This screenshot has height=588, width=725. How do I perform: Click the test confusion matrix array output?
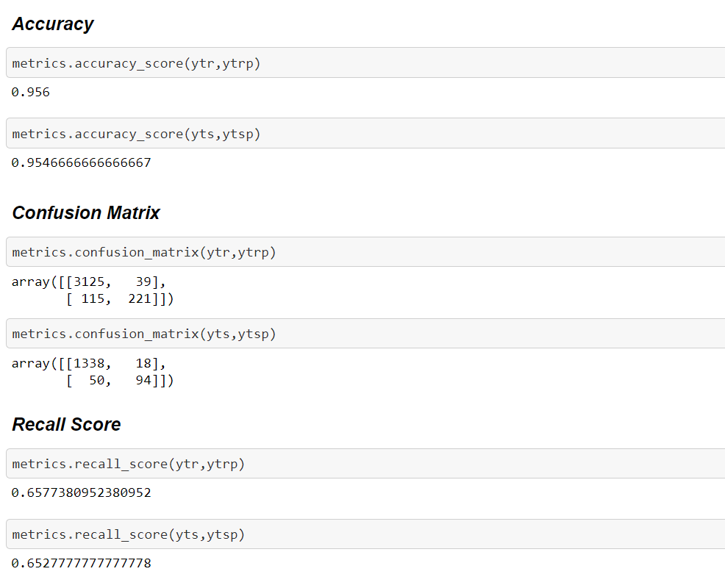point(93,372)
